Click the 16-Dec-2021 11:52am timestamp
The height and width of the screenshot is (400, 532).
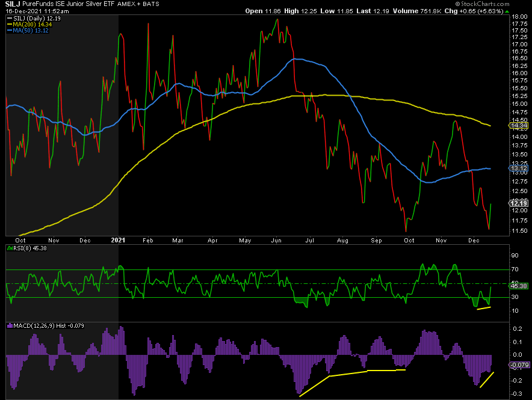[x=37, y=11]
